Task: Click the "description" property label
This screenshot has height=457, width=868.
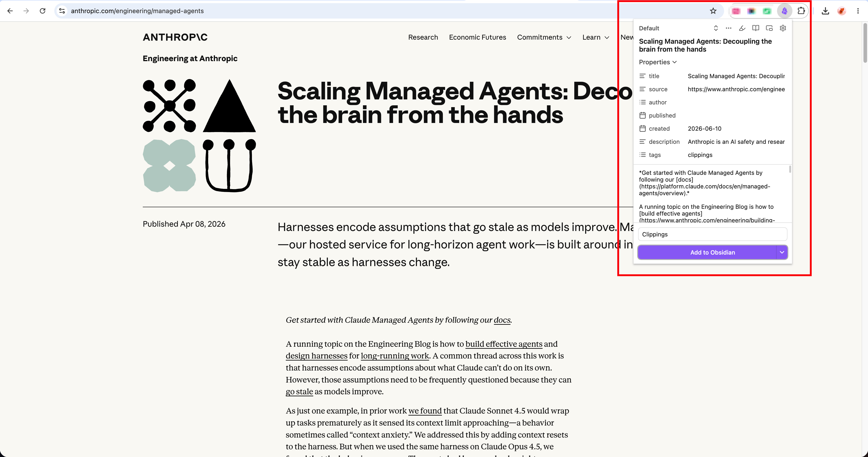Action: [x=664, y=142]
